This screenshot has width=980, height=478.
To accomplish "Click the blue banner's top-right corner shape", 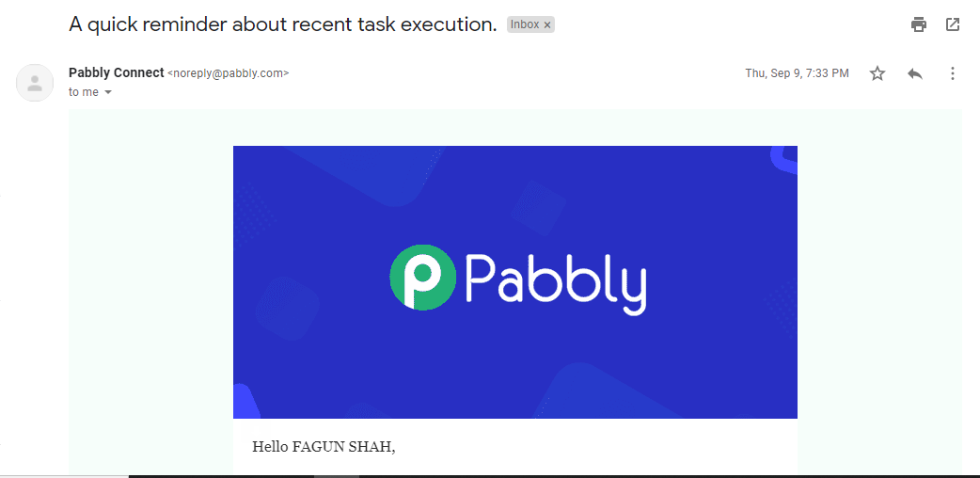I will tap(784, 160).
